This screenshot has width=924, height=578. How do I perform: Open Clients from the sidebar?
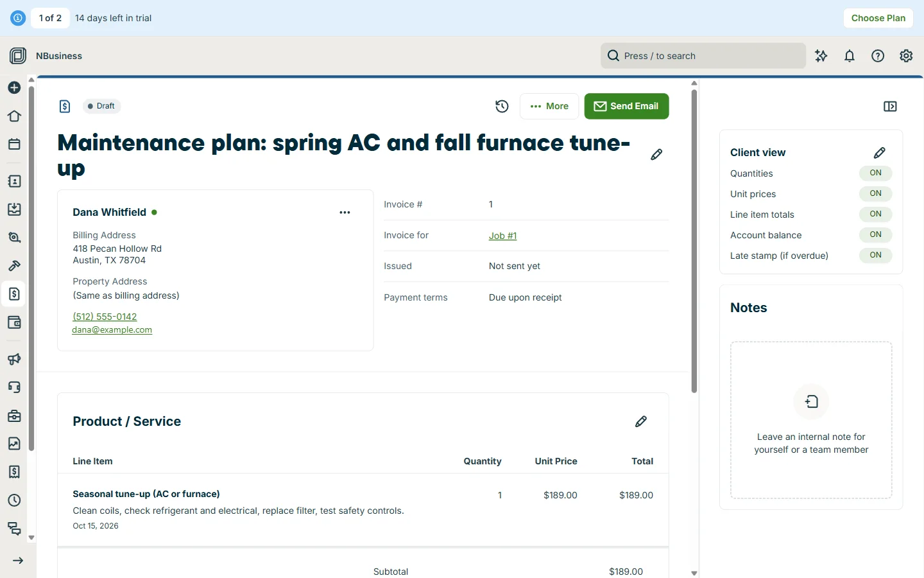[14, 182]
